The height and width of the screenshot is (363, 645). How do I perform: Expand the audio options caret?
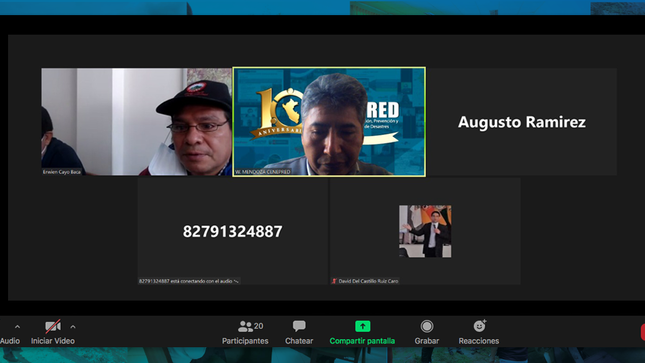point(17,327)
